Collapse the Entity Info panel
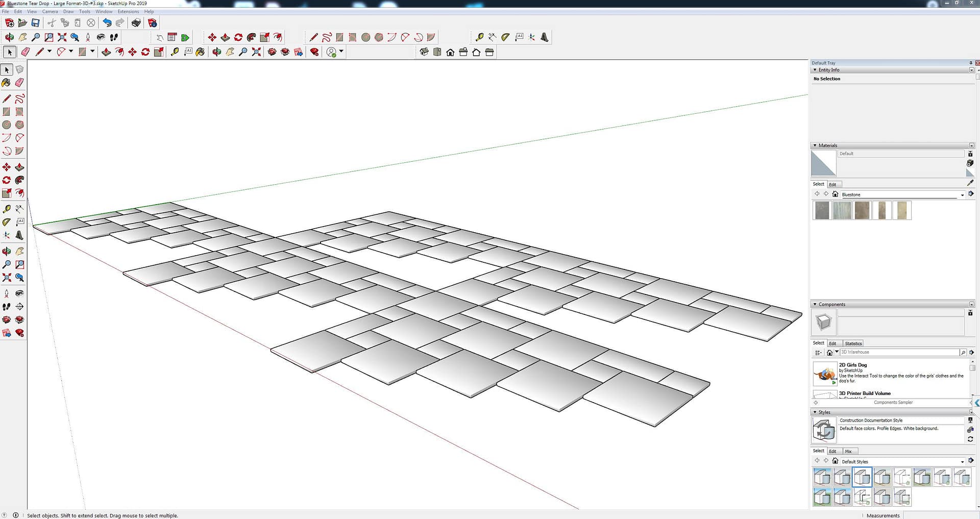The image size is (980, 519). pos(815,70)
